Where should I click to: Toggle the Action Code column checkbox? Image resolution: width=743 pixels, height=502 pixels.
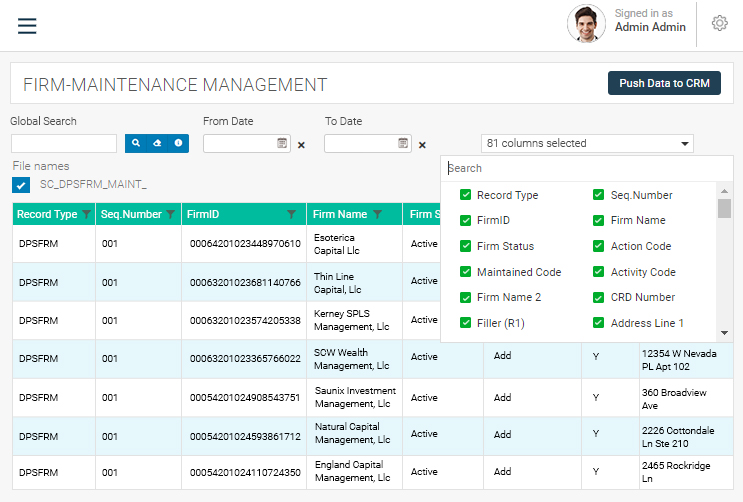tap(598, 246)
